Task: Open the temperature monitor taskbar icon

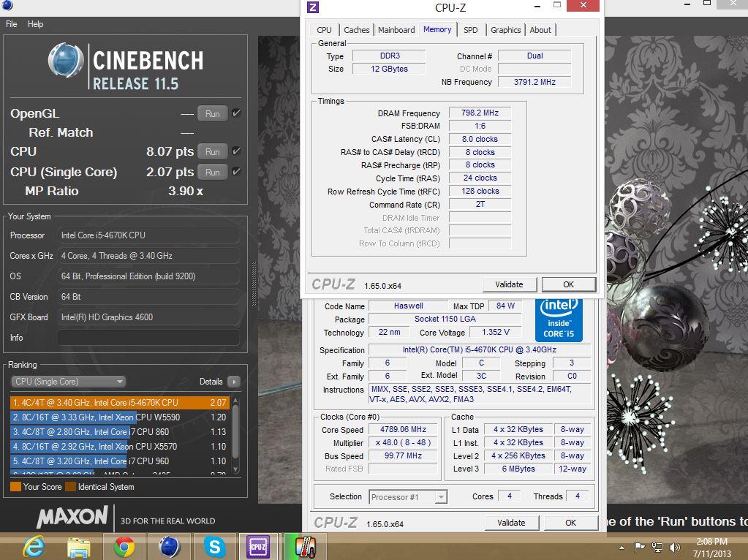Action: click(x=305, y=547)
